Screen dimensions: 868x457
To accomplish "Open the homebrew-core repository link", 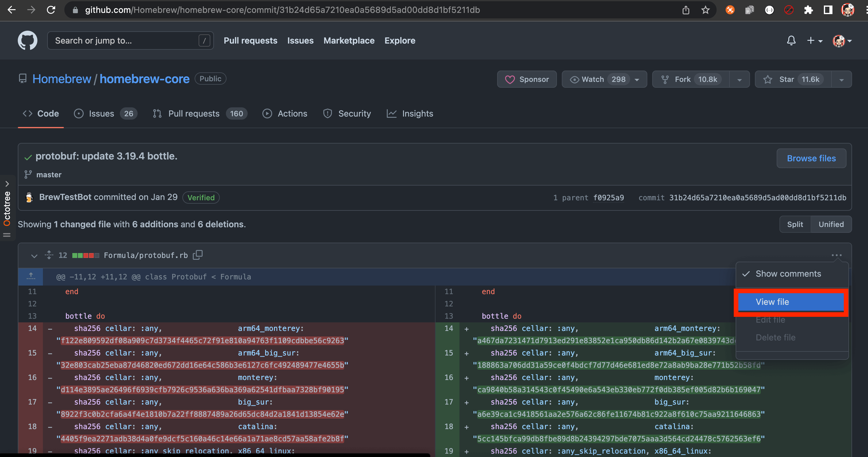I will point(145,79).
